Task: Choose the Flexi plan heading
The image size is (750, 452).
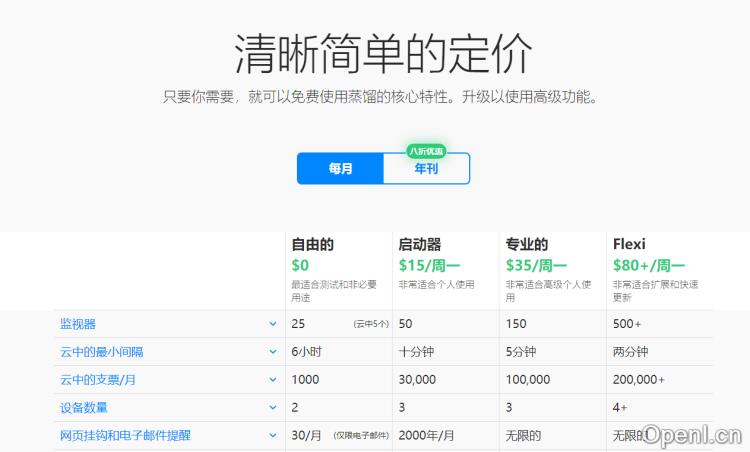Action: coord(629,244)
